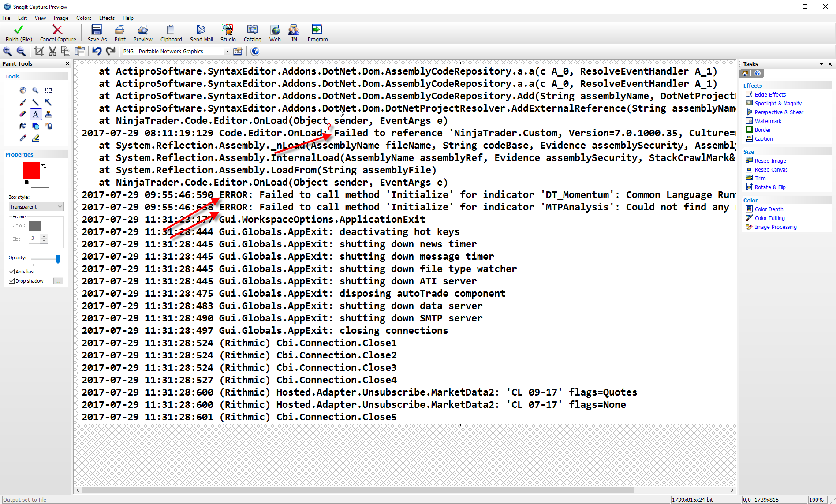836x504 pixels.
Task: Select the Zoom magnifier paint tool
Action: point(36,90)
